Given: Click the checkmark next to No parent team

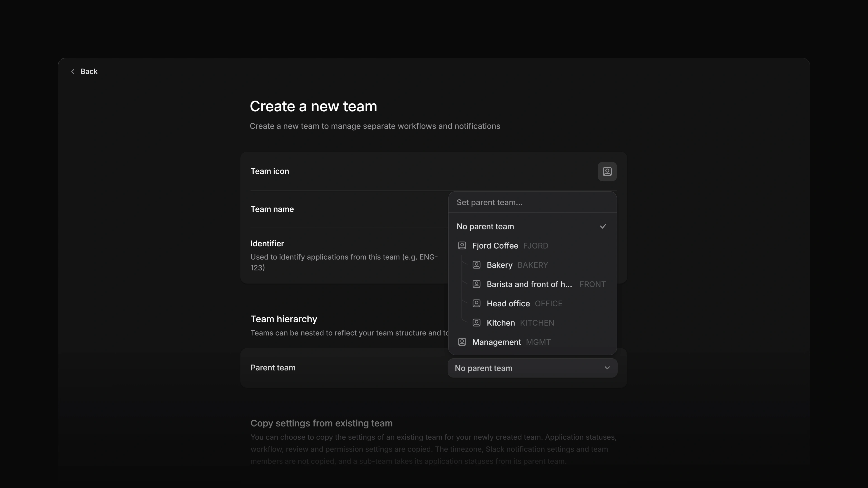Looking at the screenshot, I should click(603, 226).
